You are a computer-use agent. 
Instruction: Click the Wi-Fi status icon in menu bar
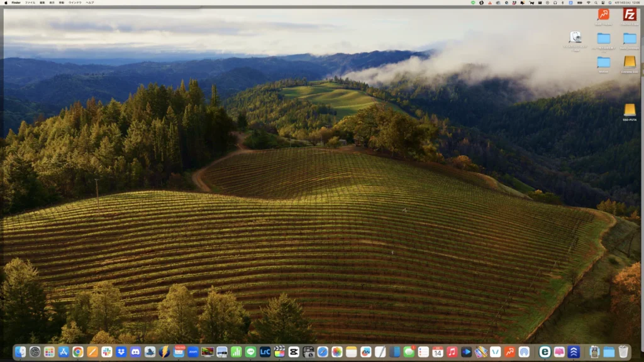coord(589,3)
